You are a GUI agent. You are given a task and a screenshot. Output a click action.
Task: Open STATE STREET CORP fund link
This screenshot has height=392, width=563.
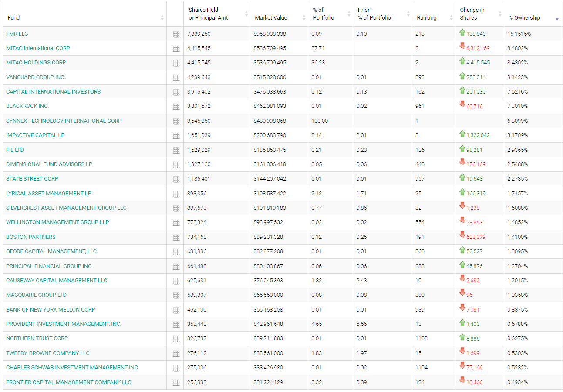[x=32, y=179]
